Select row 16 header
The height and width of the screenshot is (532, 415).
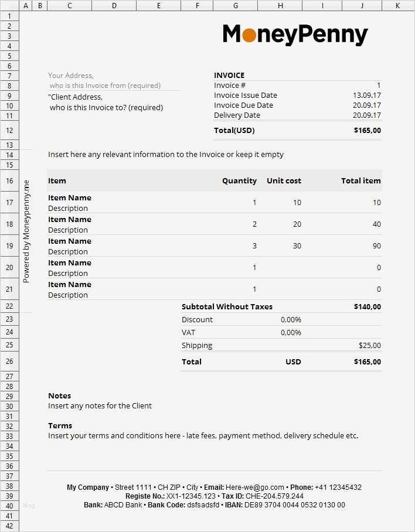tap(9, 180)
